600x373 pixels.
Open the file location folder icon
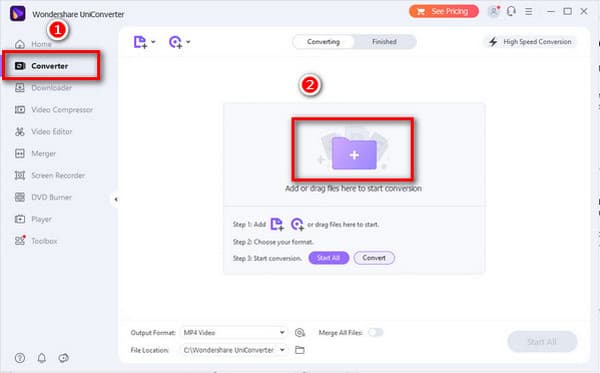300,350
